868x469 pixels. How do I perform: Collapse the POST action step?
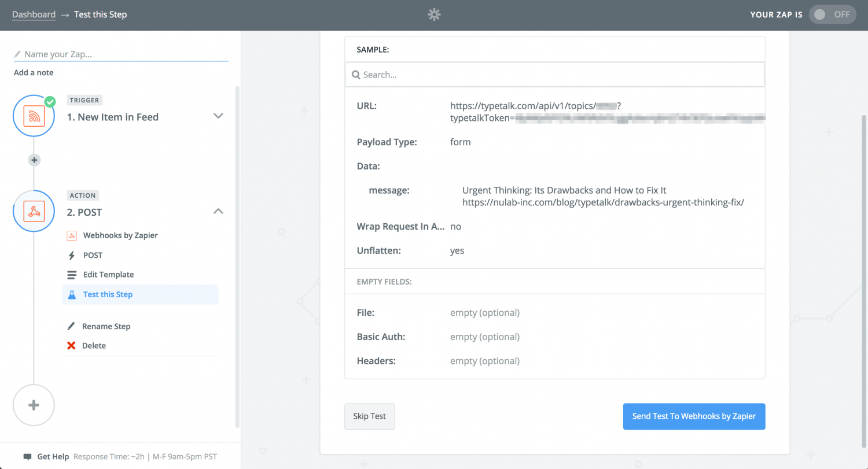[218, 211]
